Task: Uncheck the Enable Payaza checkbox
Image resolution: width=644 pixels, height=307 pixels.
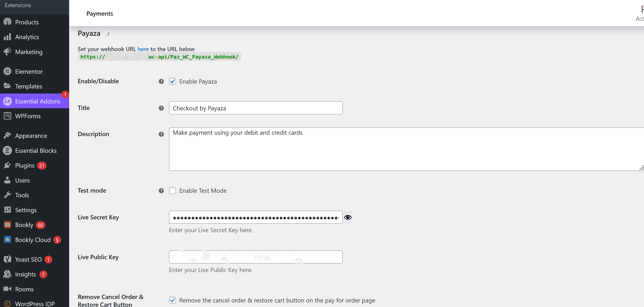Action: pyautogui.click(x=173, y=81)
